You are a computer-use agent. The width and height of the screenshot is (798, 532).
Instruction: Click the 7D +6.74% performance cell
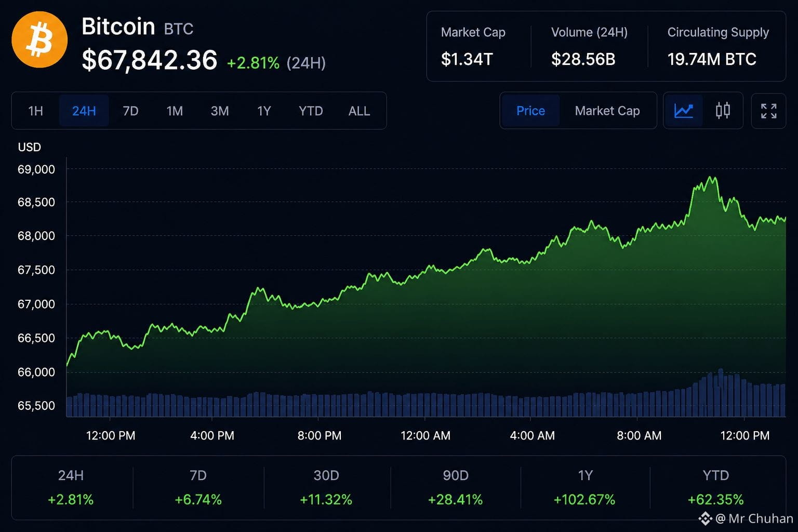point(198,488)
